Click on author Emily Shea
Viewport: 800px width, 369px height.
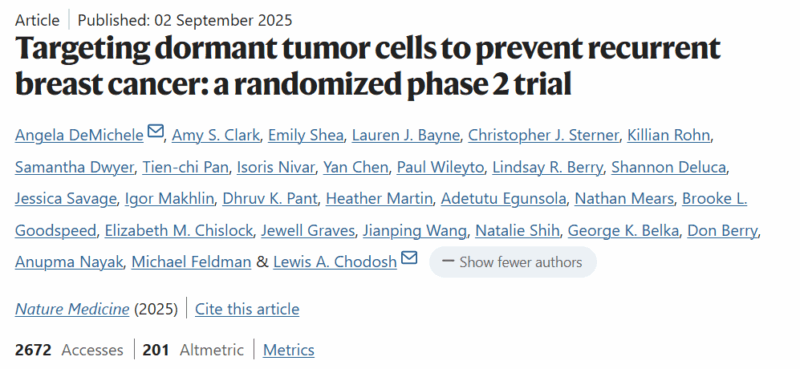pyautogui.click(x=306, y=136)
